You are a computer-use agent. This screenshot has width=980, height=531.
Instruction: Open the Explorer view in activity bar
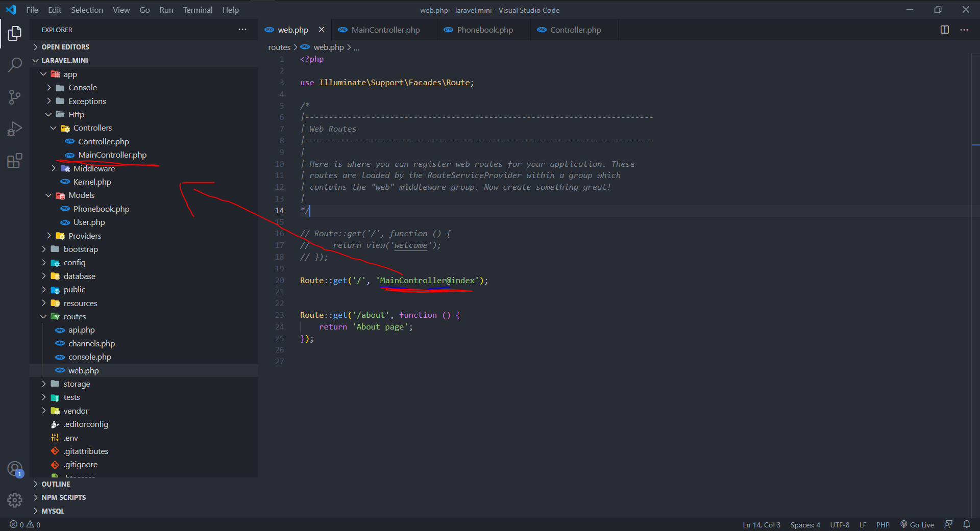tap(15, 34)
